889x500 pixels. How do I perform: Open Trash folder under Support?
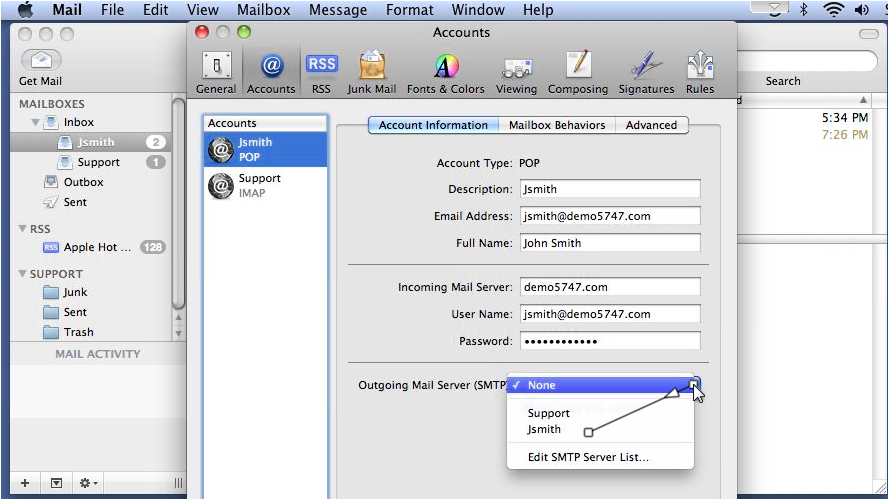coord(69,332)
